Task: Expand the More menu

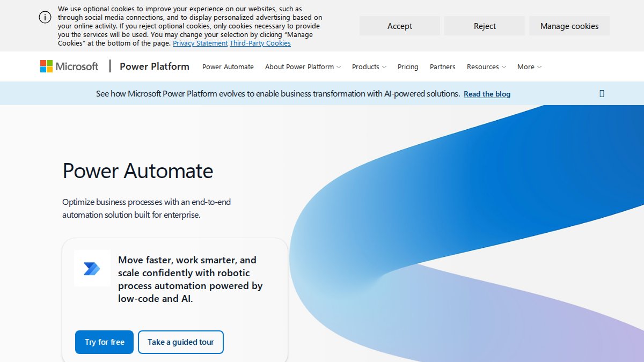Action: click(530, 67)
